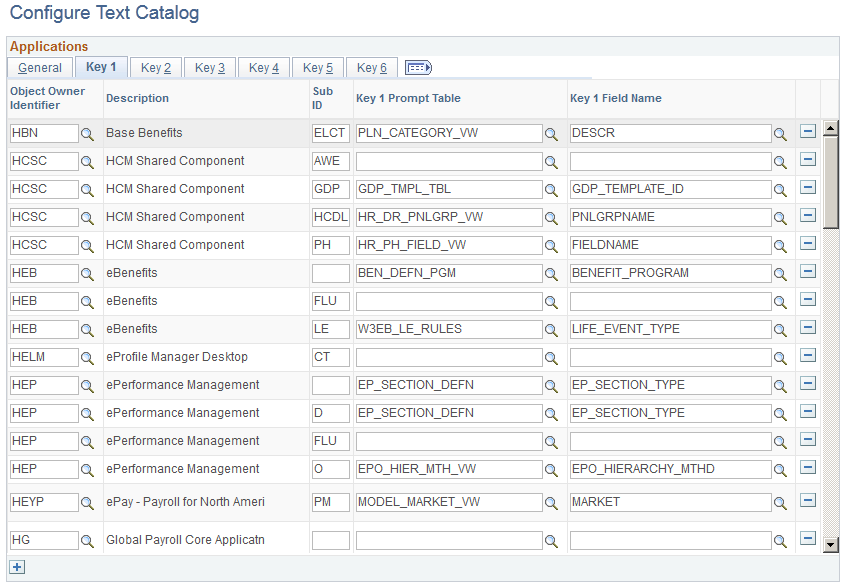The height and width of the screenshot is (587, 852).
Task: Open lookup for PLN_CATEGORY_VW prompt table
Action: 551,133
